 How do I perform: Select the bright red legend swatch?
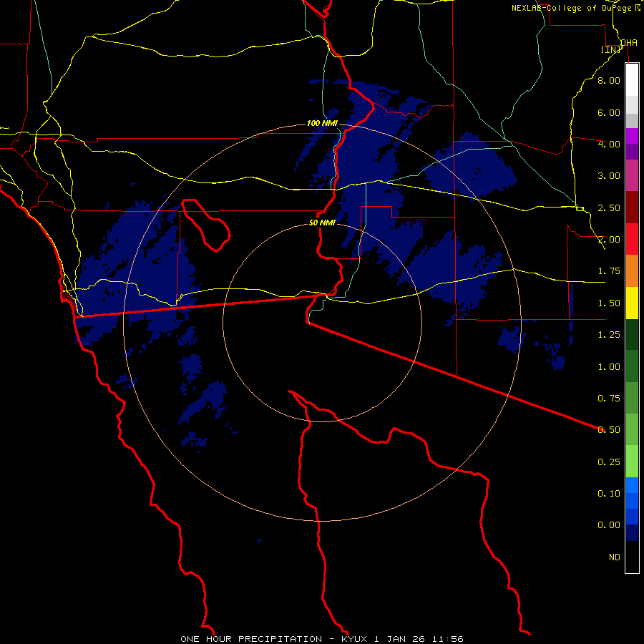[632, 239]
